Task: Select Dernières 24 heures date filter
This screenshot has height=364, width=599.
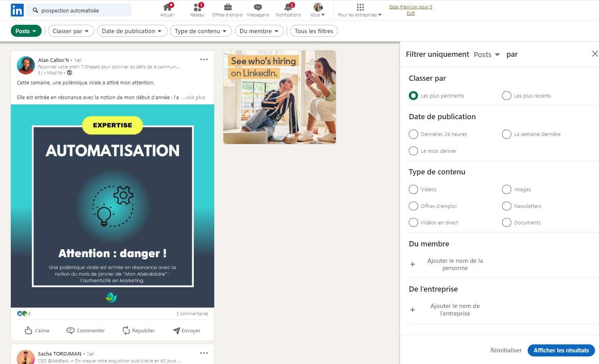Action: 413,134
